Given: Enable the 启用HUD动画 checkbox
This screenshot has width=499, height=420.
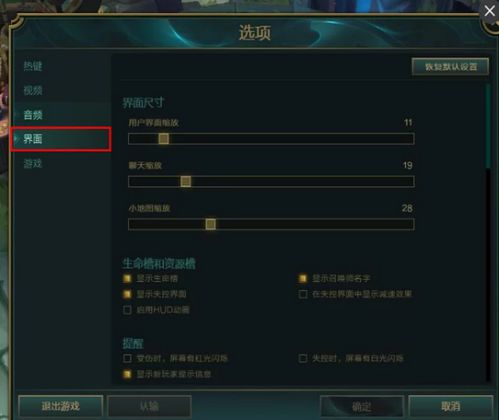Looking at the screenshot, I should 127,310.
